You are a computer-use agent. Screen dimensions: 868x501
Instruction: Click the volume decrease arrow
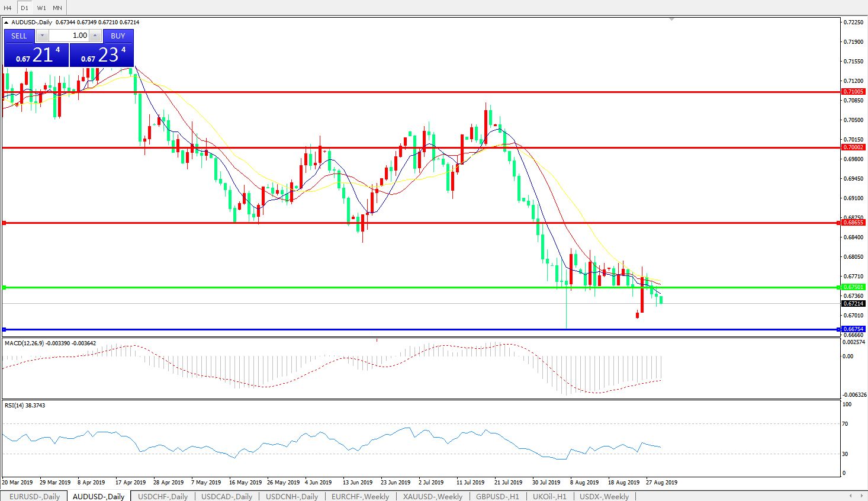coord(42,36)
